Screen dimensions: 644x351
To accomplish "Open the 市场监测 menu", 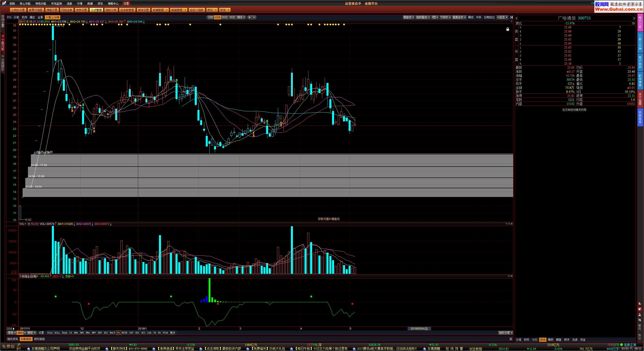I will [56, 4].
